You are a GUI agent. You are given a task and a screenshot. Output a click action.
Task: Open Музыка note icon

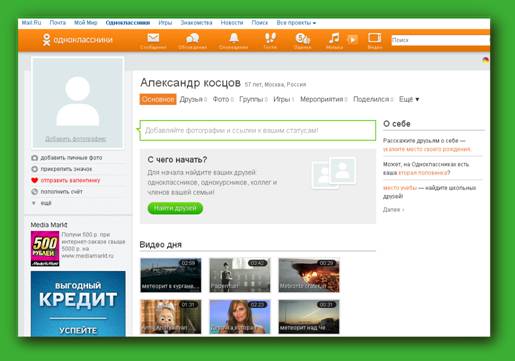[x=334, y=38]
